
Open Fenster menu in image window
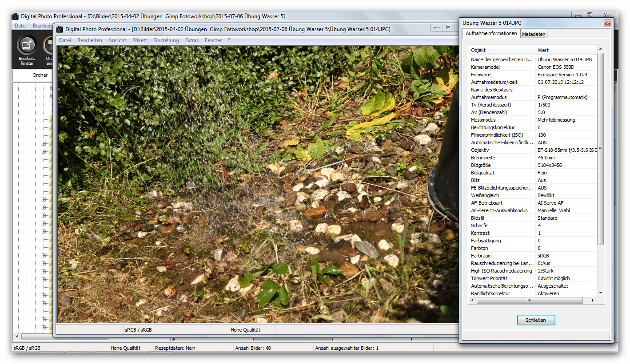[x=213, y=40]
